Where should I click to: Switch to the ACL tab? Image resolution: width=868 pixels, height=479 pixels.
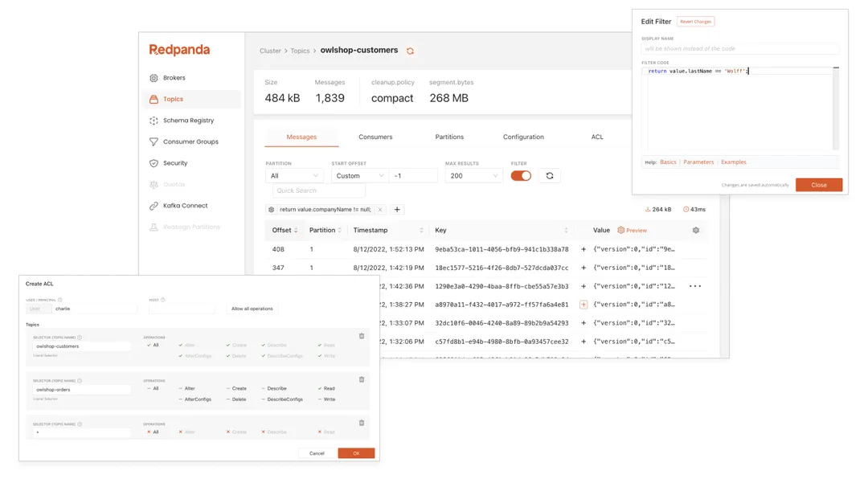[x=597, y=137]
